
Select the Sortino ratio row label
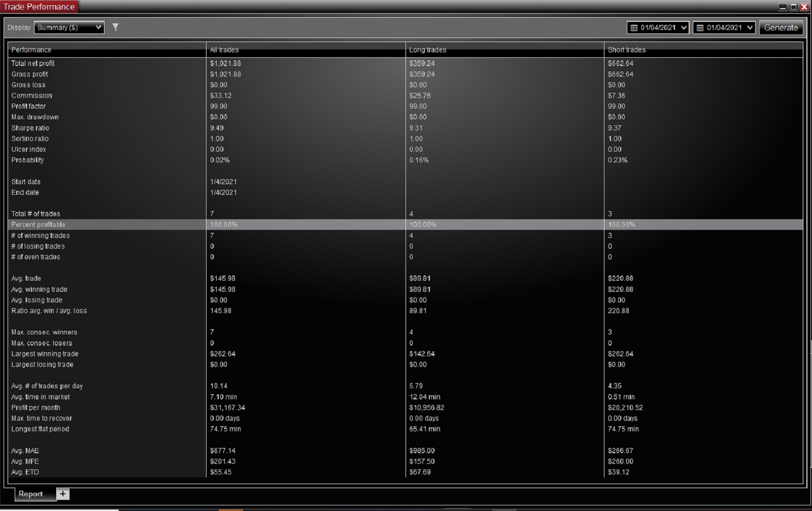coord(30,139)
